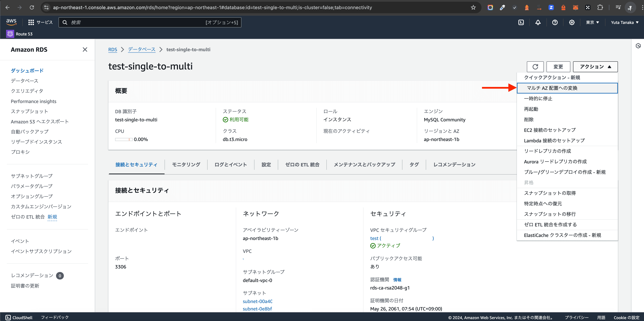Open the browser profile avatar
The height and width of the screenshot is (321, 644).
click(x=630, y=7)
